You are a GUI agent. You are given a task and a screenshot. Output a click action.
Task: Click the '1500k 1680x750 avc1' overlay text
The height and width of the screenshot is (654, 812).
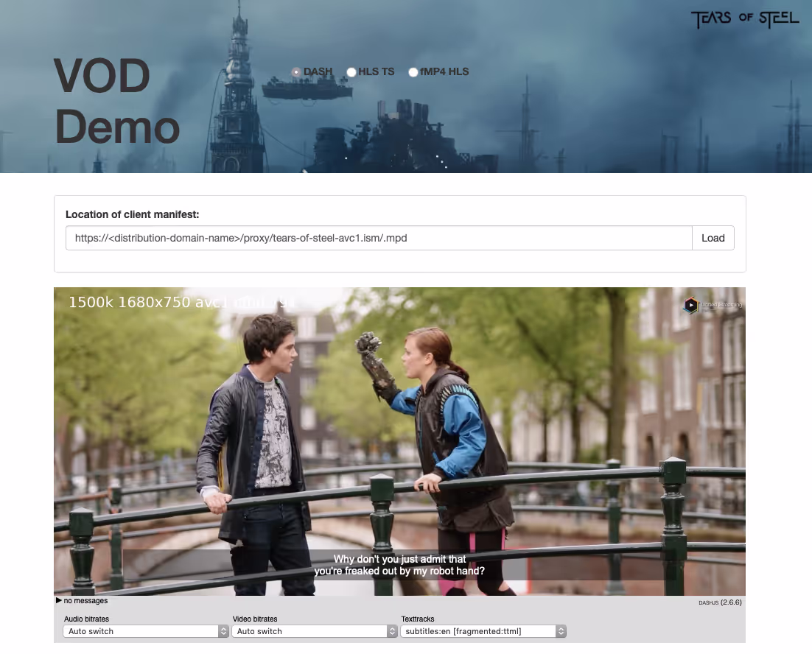pos(148,302)
